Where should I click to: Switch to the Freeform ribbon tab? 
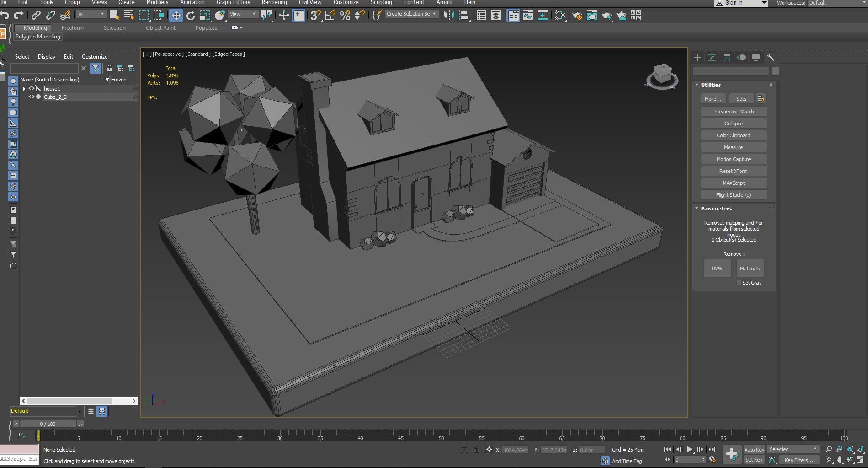point(72,28)
